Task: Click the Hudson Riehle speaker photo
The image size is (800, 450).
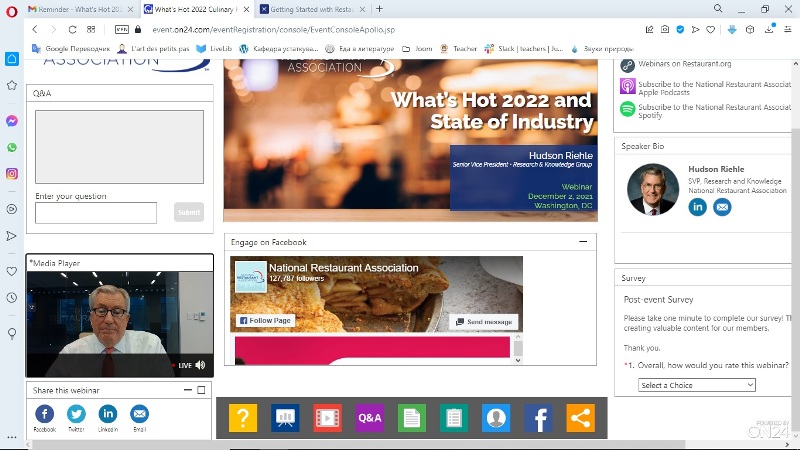Action: pos(653,190)
